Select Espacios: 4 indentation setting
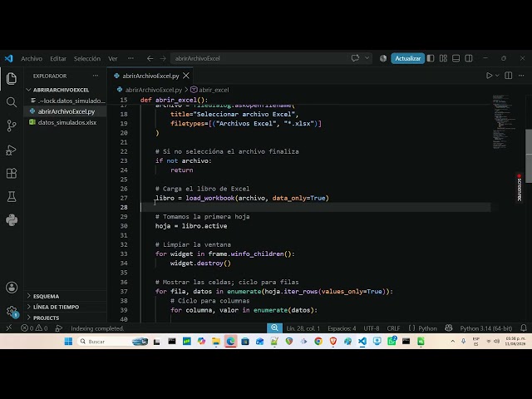Image resolution: width=532 pixels, height=399 pixels. click(x=342, y=328)
